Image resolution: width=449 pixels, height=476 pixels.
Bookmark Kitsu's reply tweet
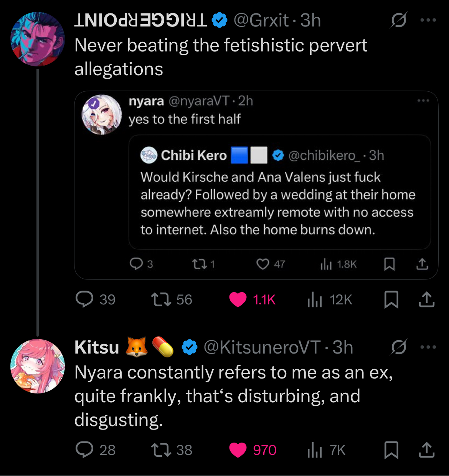click(391, 450)
